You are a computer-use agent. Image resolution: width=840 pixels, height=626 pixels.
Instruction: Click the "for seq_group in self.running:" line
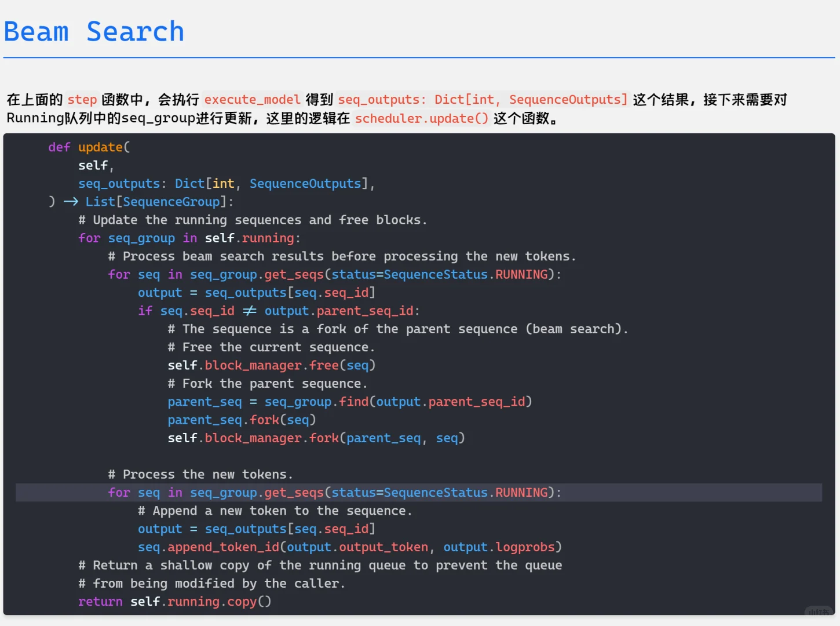[x=189, y=238]
